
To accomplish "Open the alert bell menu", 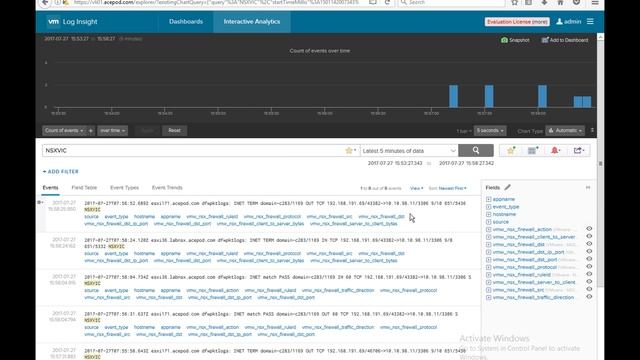I will click(556, 151).
